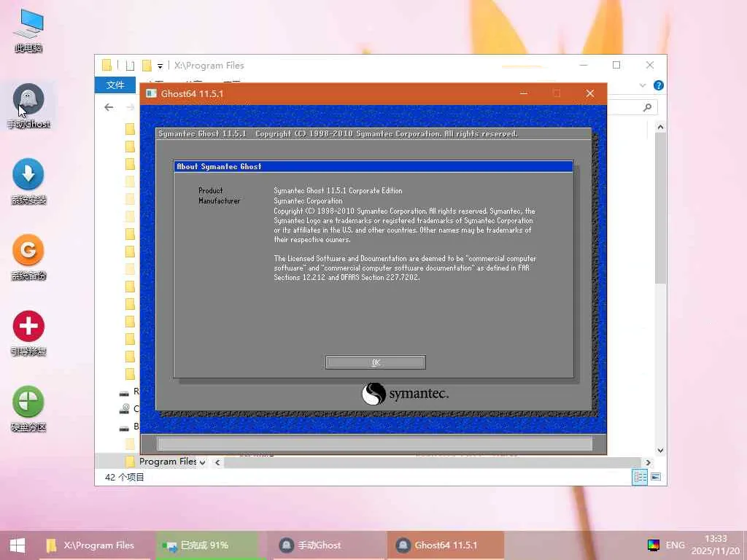
Task: Click the horizontal scroll right arrow
Action: click(648, 462)
